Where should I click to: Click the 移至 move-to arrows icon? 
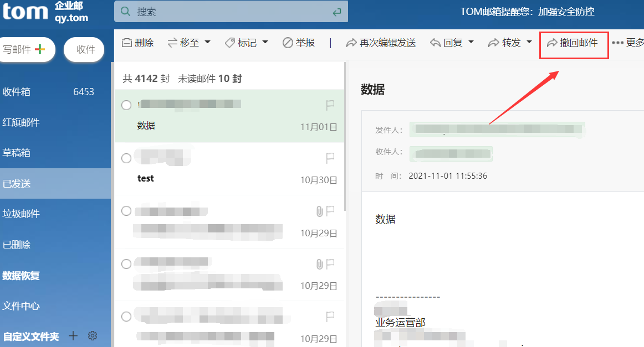(x=172, y=43)
